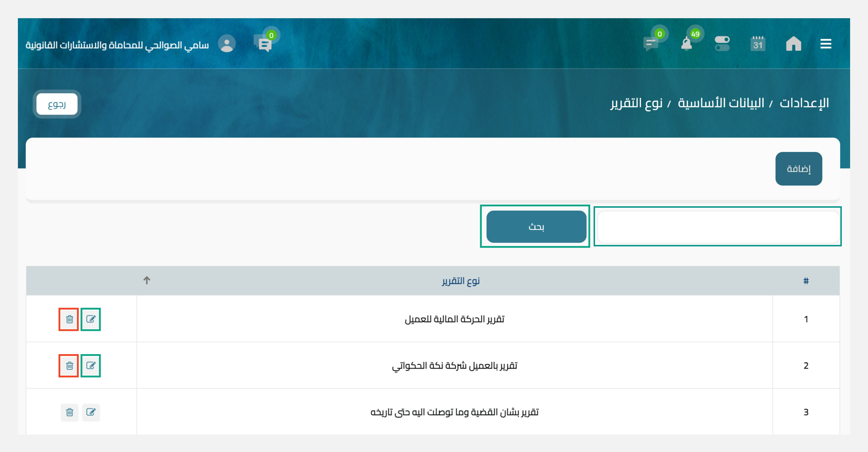
Task: Delete the first report type row
Action: 69,319
